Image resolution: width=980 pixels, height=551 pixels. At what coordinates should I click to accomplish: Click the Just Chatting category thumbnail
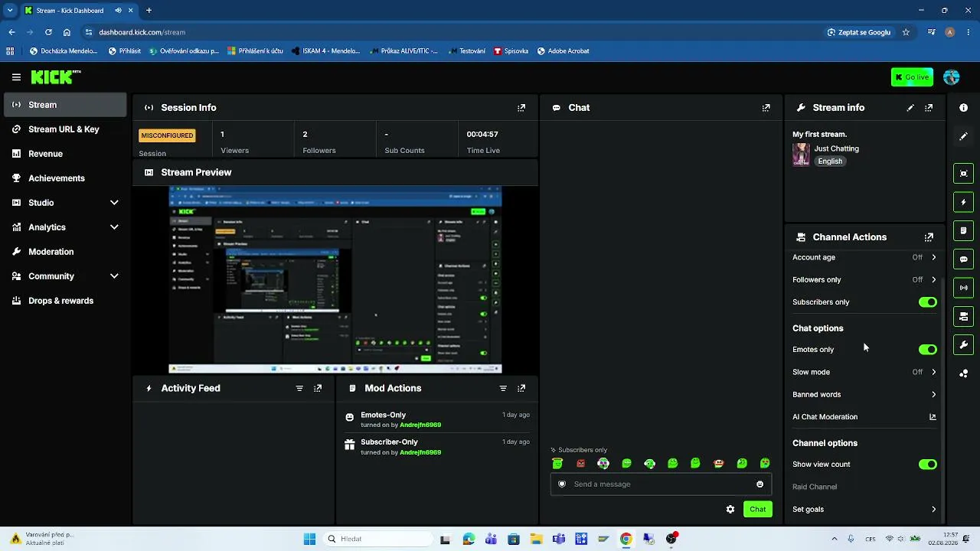(x=801, y=155)
